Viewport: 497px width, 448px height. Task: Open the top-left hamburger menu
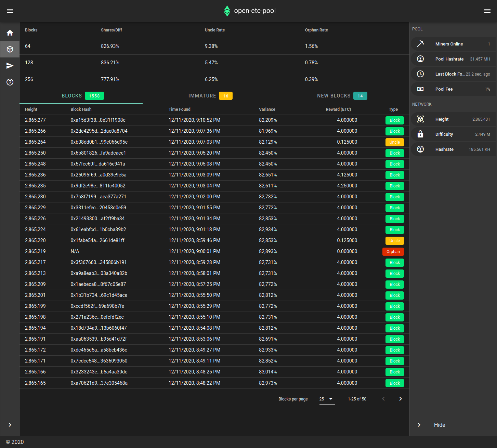[x=10, y=11]
